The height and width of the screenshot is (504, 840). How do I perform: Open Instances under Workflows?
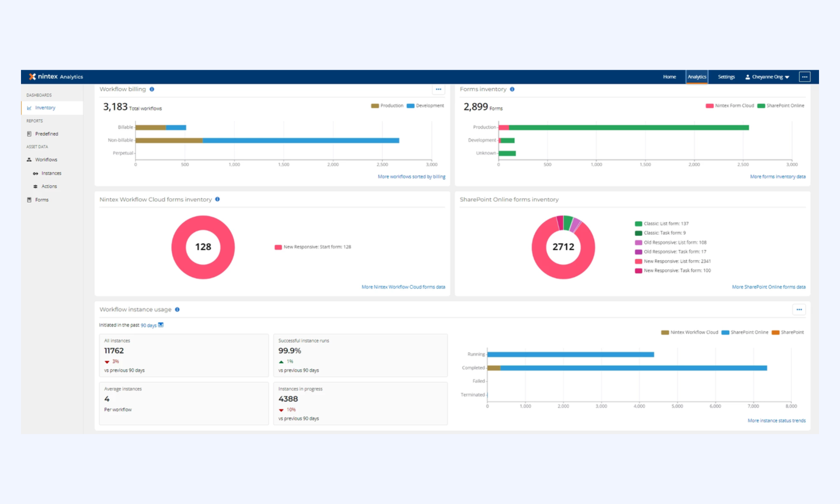51,173
